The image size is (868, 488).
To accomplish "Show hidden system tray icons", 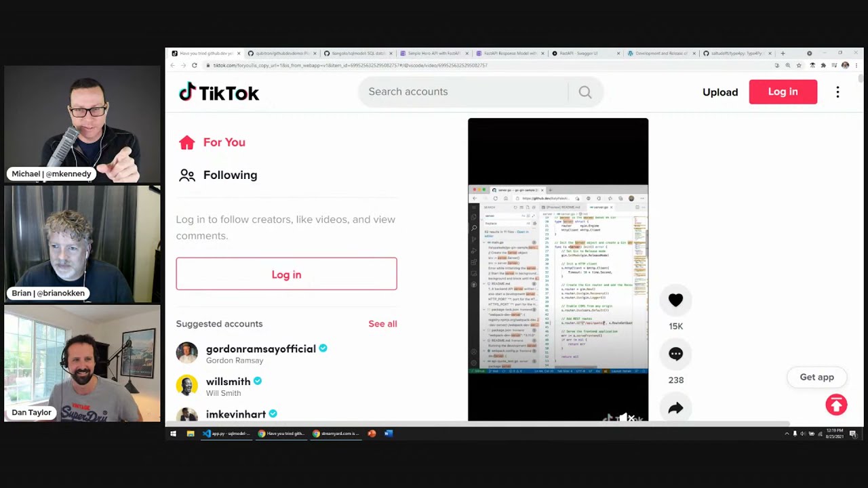I will pos(787,434).
